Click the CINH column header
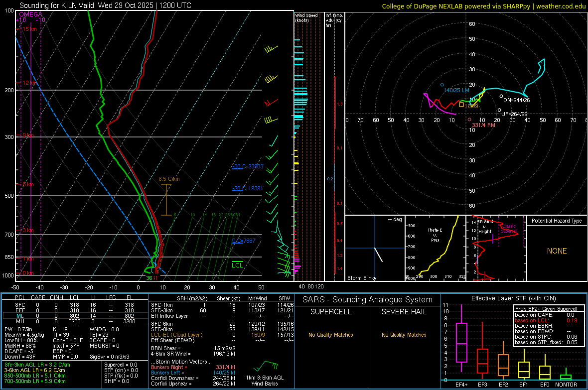Image resolution: width=588 pixels, height=390 pixels. pyautogui.click(x=56, y=297)
